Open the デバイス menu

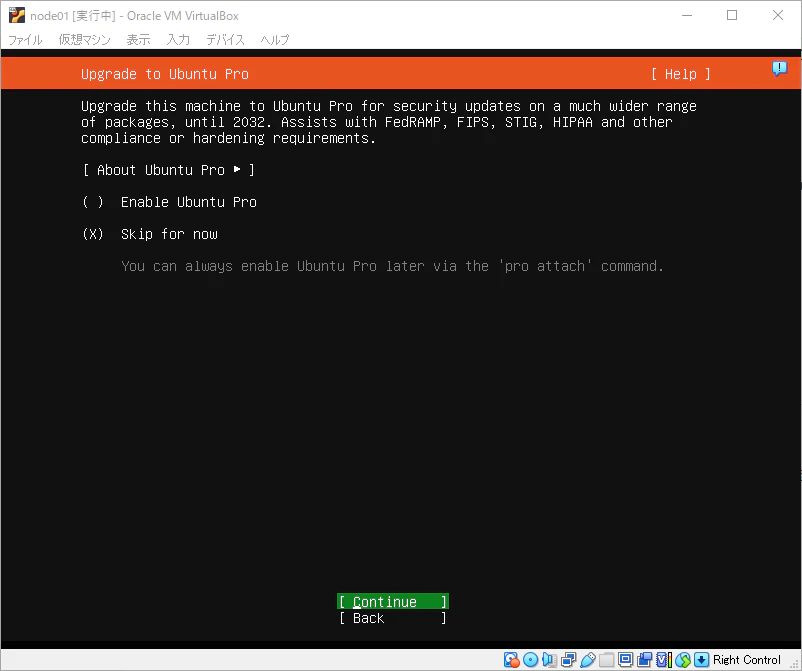225,39
